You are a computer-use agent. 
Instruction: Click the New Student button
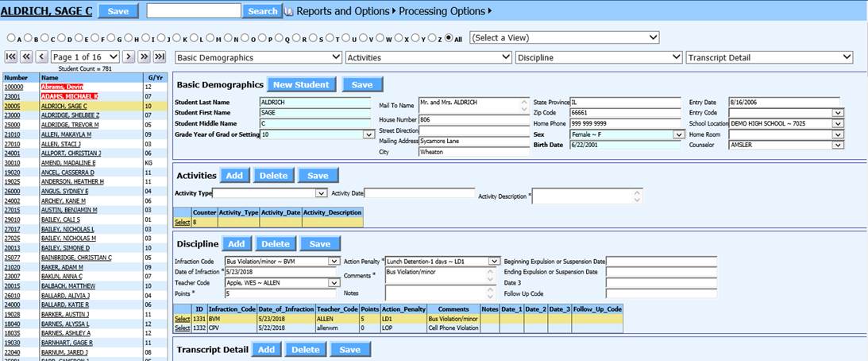(302, 84)
